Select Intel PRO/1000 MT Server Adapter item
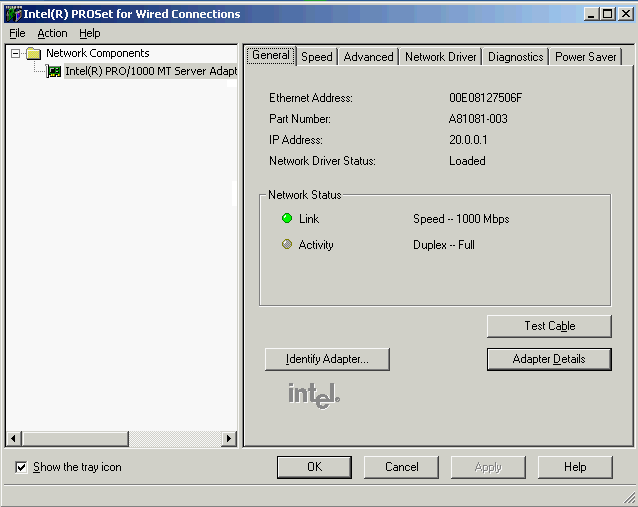 pyautogui.click(x=151, y=71)
